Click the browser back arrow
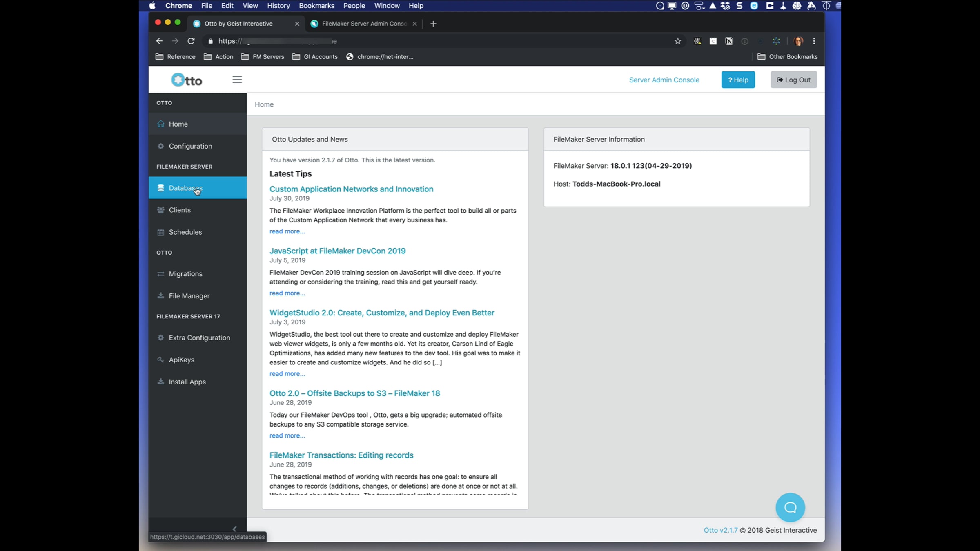Viewport: 980px width, 551px height. (159, 41)
